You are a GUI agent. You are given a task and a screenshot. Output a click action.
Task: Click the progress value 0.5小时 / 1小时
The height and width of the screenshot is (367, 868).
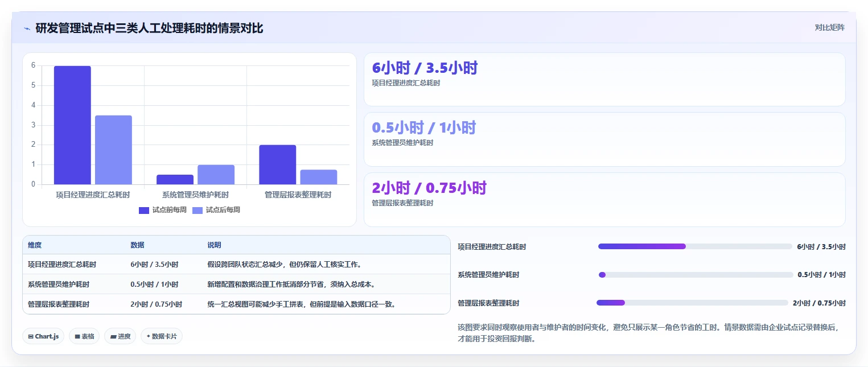[822, 275]
